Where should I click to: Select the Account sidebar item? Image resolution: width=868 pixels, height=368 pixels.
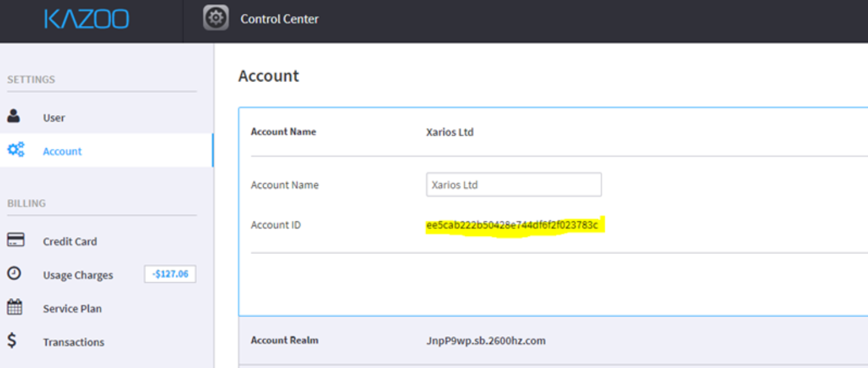[62, 151]
